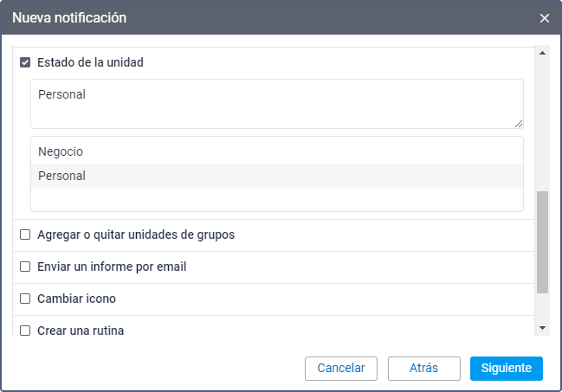Enable Agregar o quitar unidades de grupos
562x392 pixels.
[x=25, y=235]
